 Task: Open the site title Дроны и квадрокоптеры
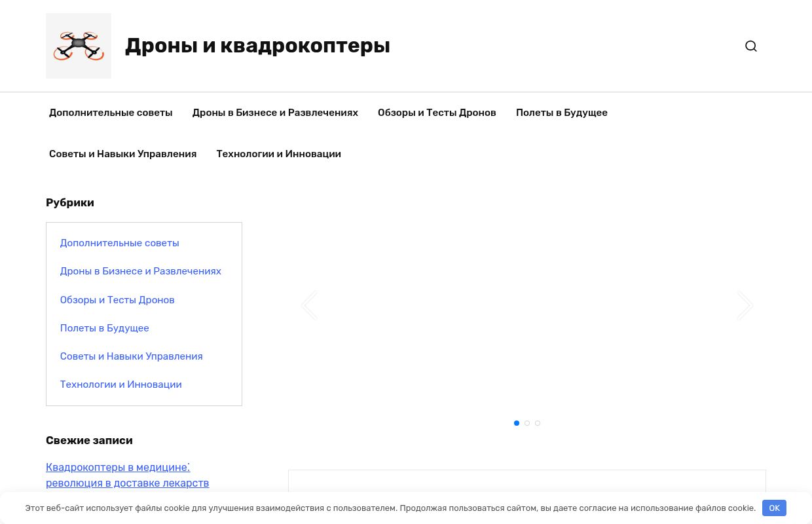257,46
